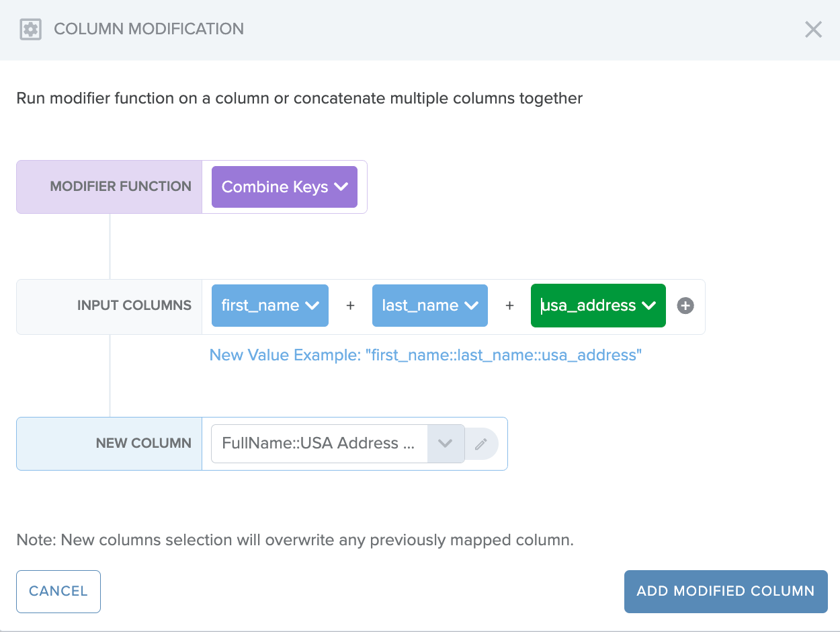Click the CANCEL button
Image resolution: width=840 pixels, height=632 pixels.
pyautogui.click(x=58, y=591)
